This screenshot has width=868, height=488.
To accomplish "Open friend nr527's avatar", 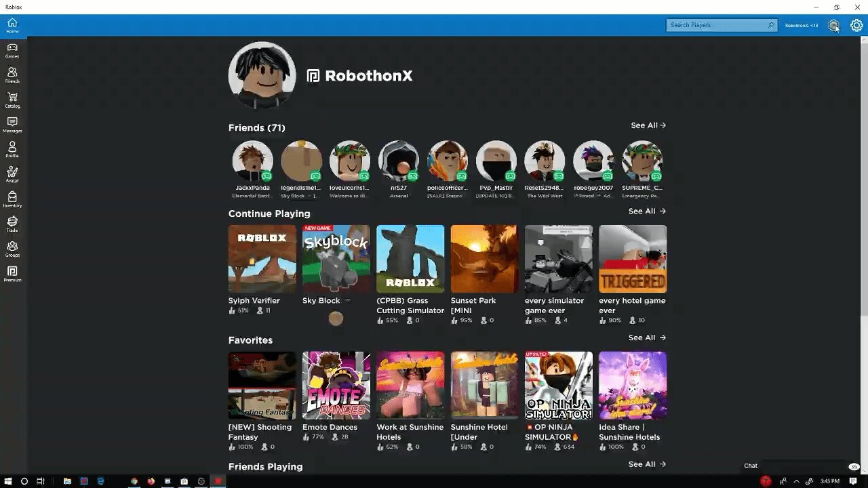I will tap(399, 161).
